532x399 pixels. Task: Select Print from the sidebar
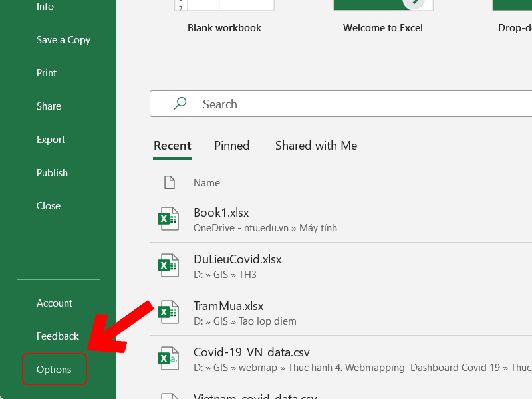tap(47, 73)
